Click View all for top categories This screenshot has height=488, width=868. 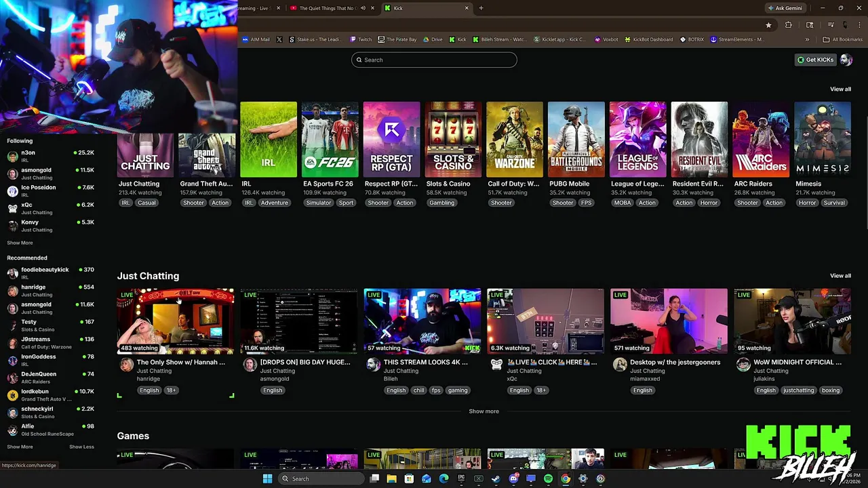[x=840, y=89]
